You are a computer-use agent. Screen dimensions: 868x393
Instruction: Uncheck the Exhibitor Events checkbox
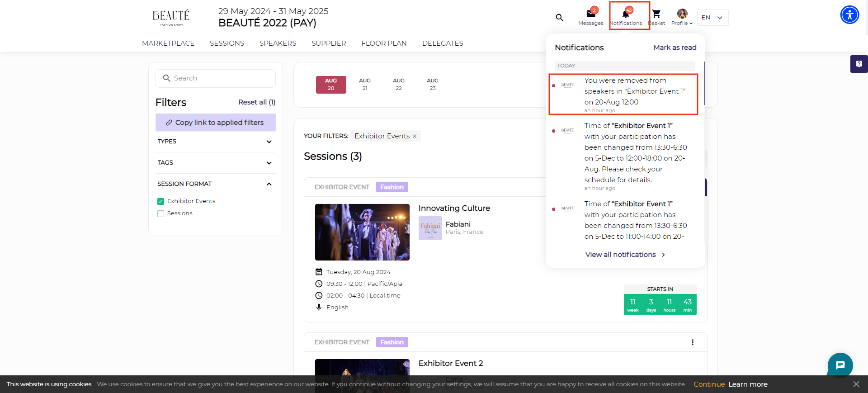pos(160,201)
